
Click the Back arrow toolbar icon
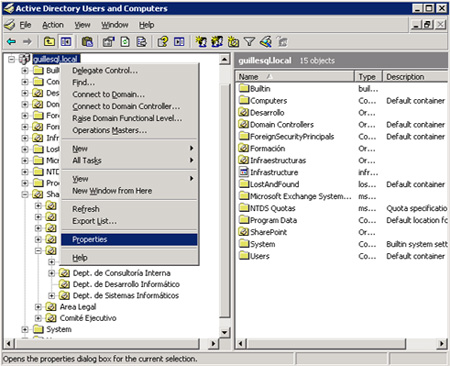[x=12, y=42]
